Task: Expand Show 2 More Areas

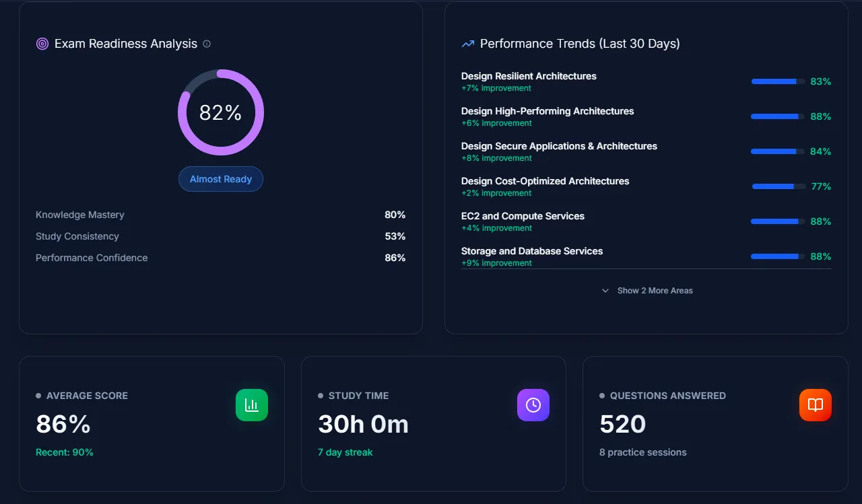Action: point(655,291)
